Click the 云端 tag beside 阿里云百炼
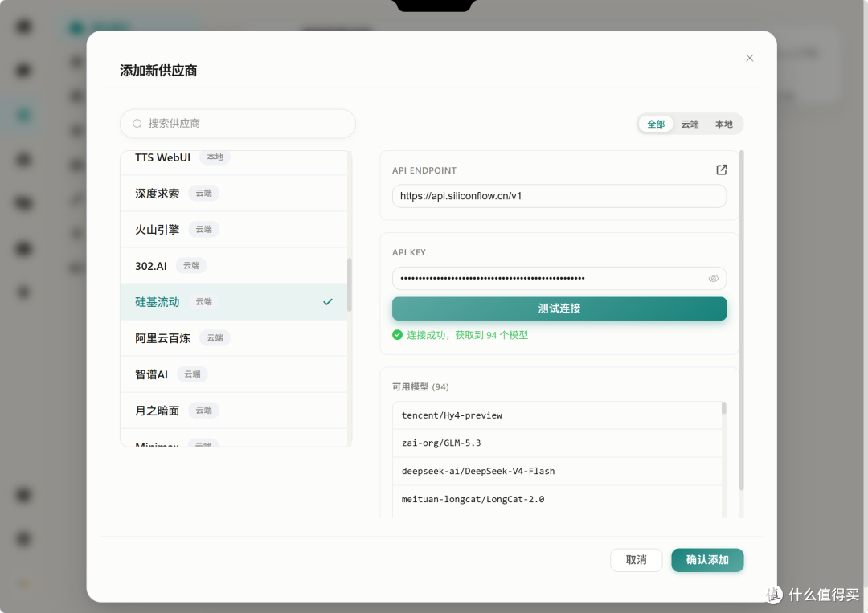 pyautogui.click(x=215, y=338)
